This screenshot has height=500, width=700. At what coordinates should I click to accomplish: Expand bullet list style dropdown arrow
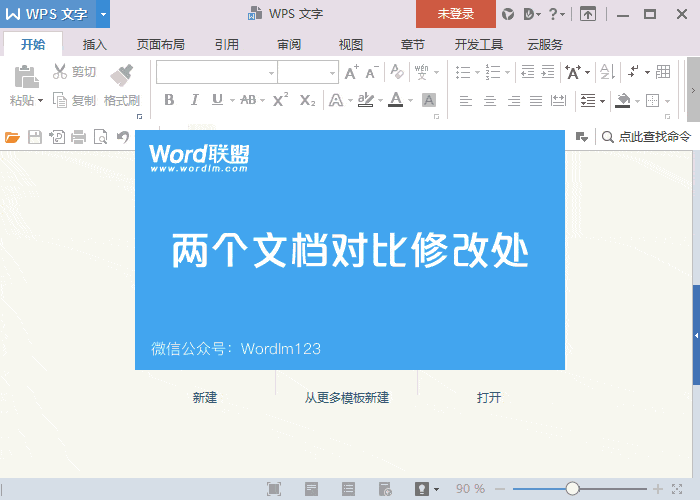[x=477, y=72]
